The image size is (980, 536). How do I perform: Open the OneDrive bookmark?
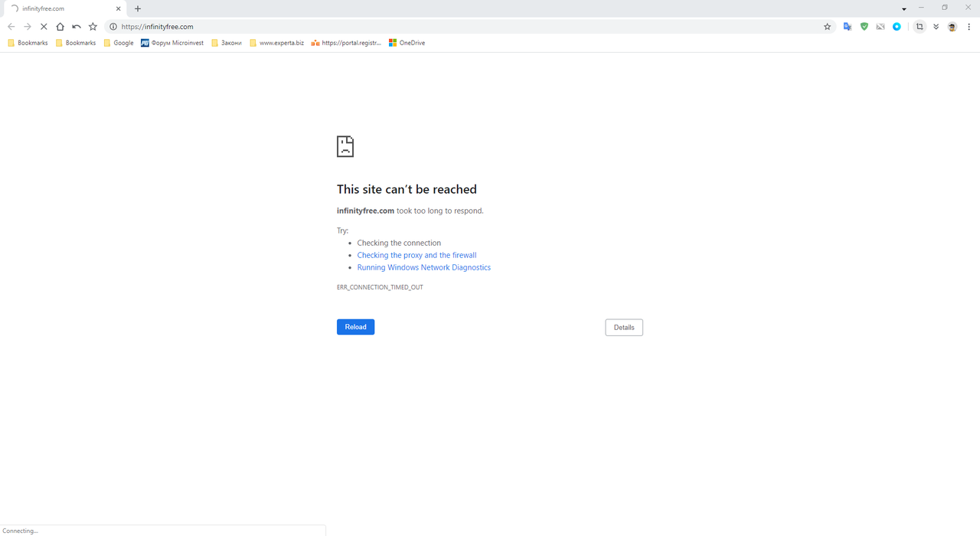[x=407, y=43]
